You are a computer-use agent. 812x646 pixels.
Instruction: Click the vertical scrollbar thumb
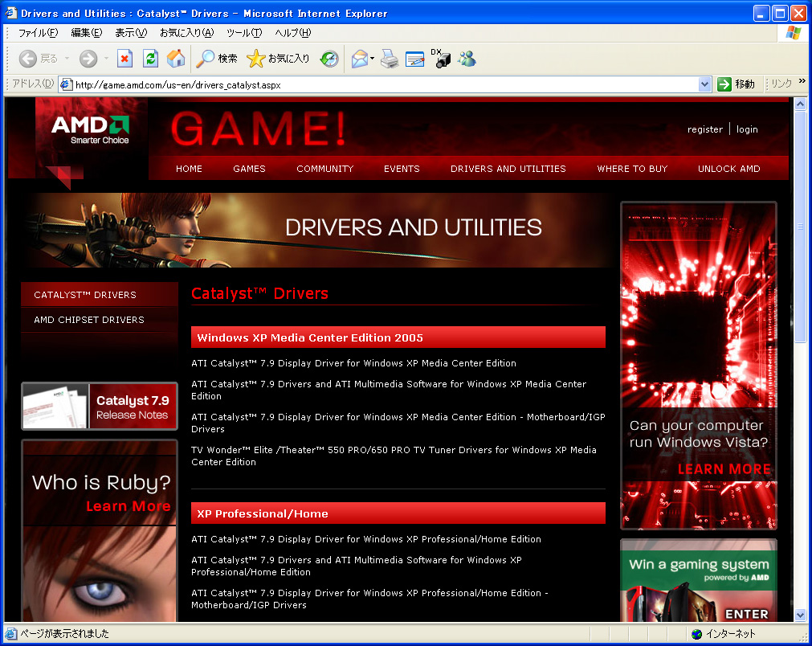800,227
